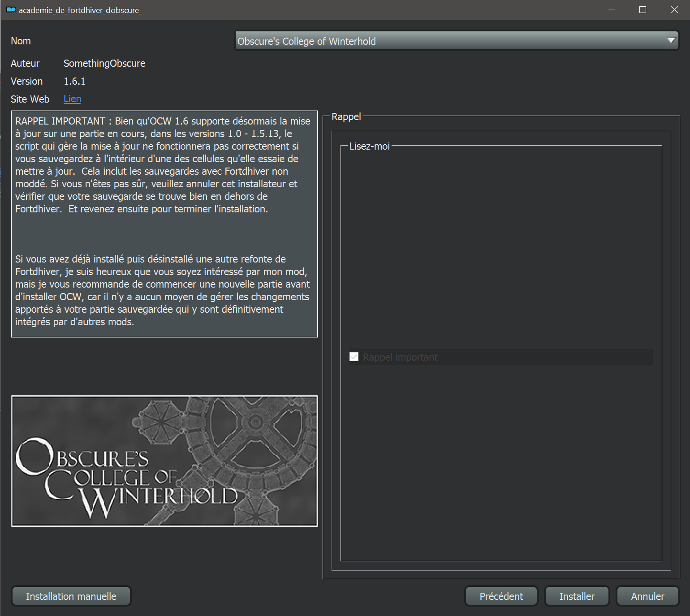Minimize the installer window
This screenshot has height=616, width=690.
pyautogui.click(x=612, y=10)
